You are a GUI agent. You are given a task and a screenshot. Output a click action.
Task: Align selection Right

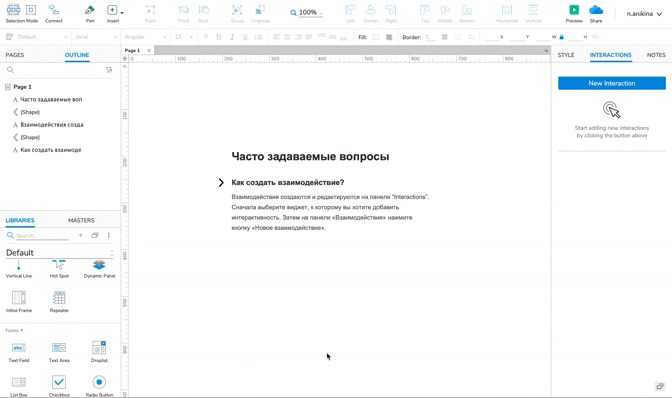click(x=391, y=10)
